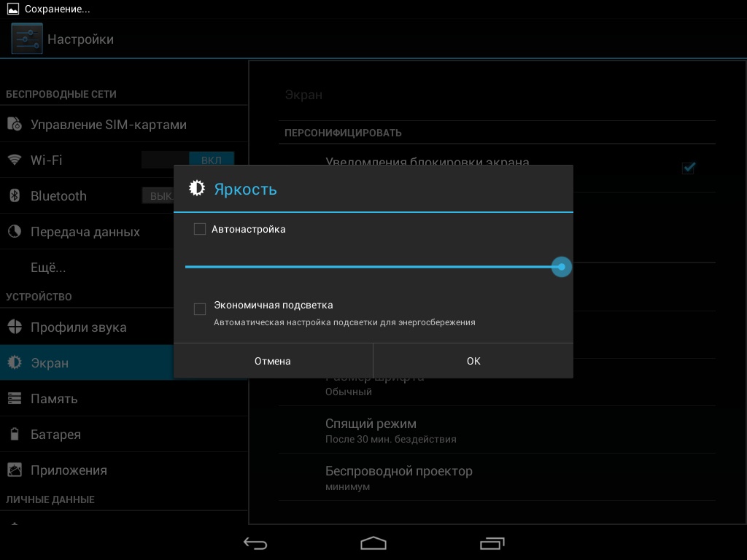Viewport: 747px width, 560px height.
Task: Tap the Android back navigation button
Action: [x=255, y=543]
